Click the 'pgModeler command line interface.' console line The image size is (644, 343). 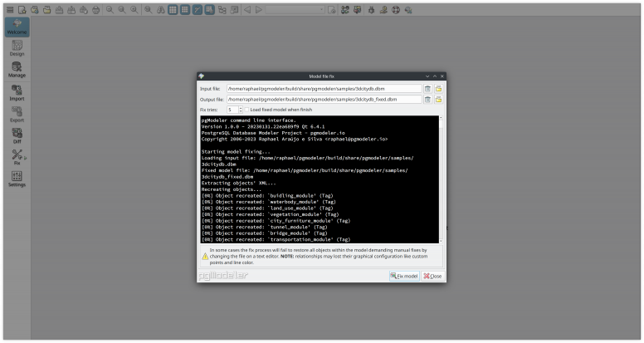pos(248,120)
